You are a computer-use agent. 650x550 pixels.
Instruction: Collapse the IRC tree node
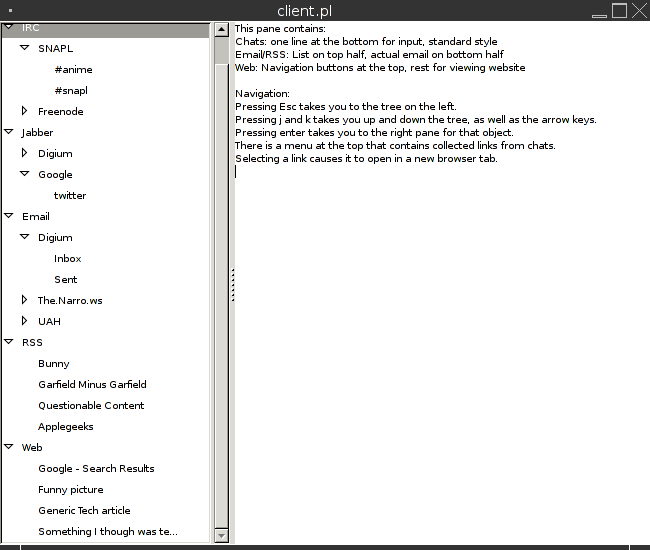pos(9,27)
